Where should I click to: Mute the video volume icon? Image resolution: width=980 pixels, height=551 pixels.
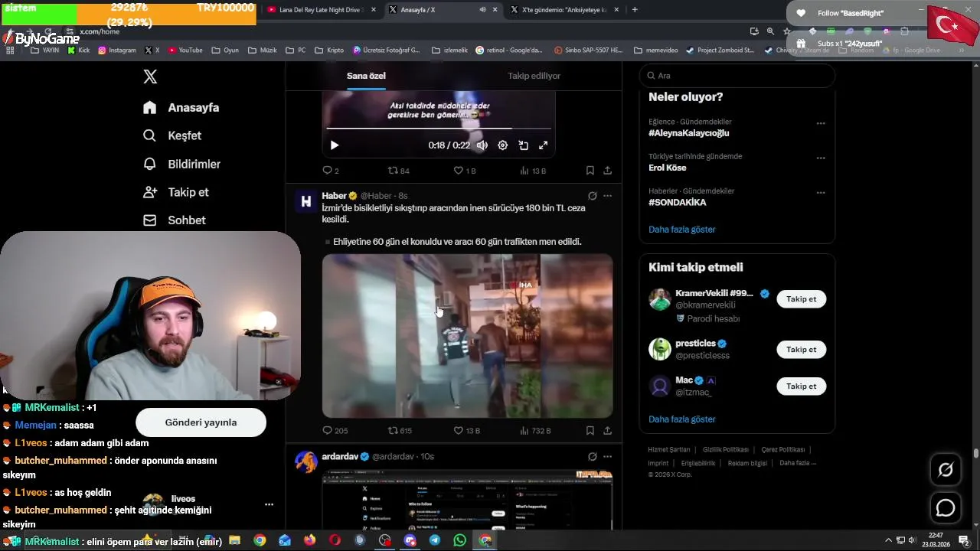point(482,145)
